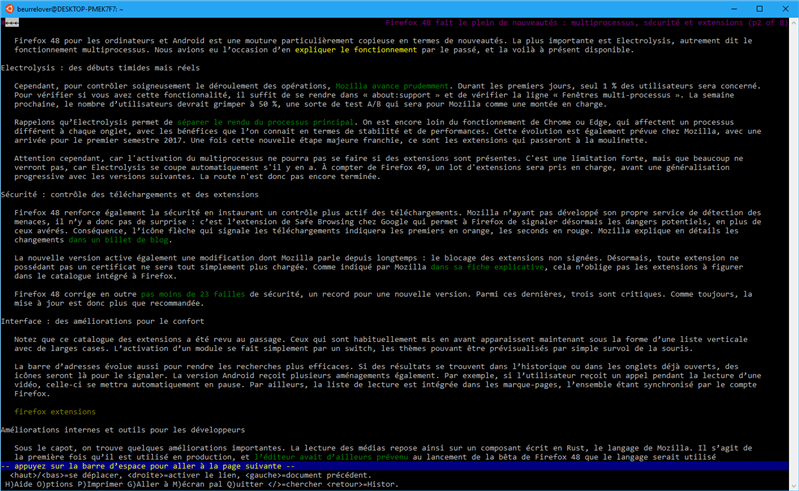The image size is (799, 491).
Task: Open 'séparer le rendu du processus principal' link
Action: [x=265, y=122]
